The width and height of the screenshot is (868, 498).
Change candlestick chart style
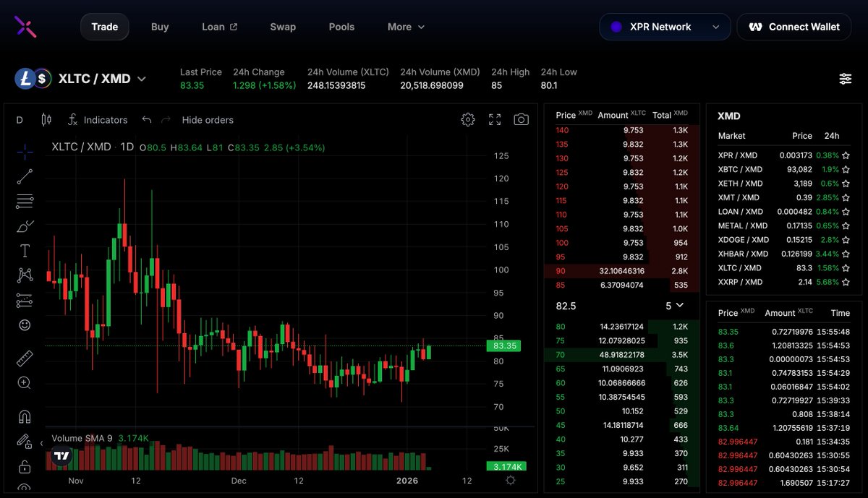pyautogui.click(x=47, y=120)
